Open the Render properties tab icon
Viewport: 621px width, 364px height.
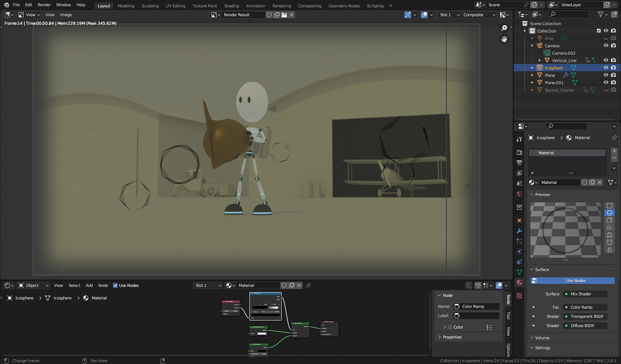click(x=519, y=152)
